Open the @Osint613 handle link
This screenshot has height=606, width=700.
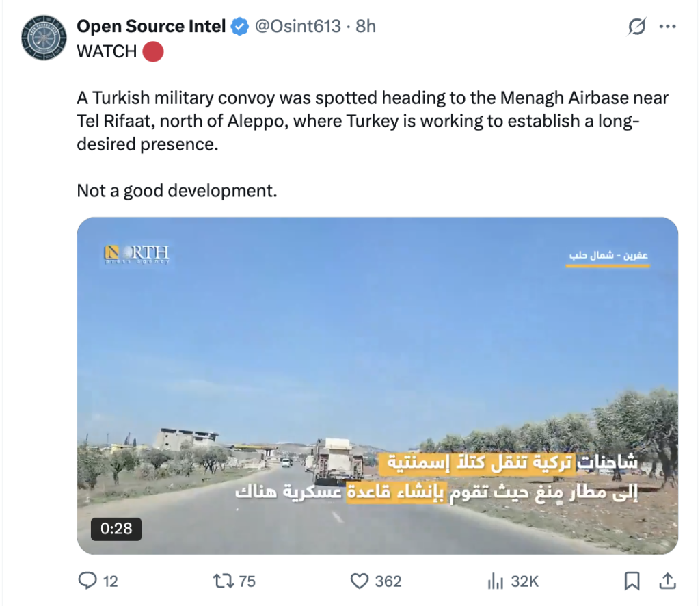(x=298, y=27)
